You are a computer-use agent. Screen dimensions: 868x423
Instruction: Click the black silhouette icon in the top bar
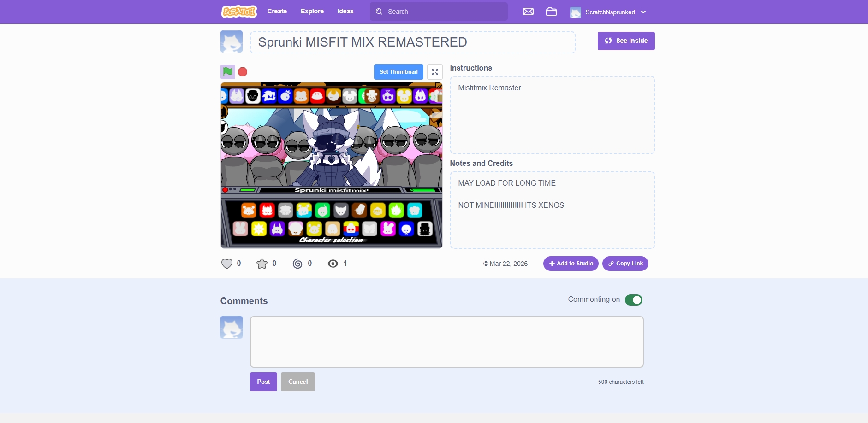(x=253, y=96)
